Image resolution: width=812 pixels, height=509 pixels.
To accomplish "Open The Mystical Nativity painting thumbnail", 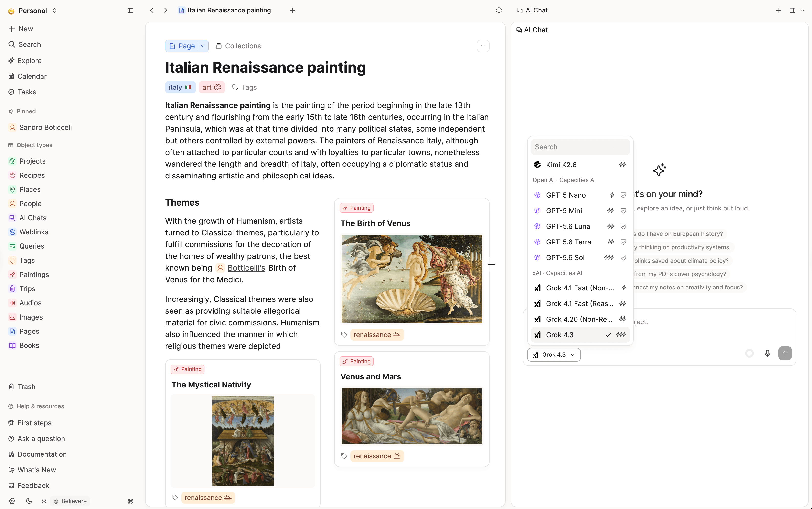I will [x=243, y=441].
